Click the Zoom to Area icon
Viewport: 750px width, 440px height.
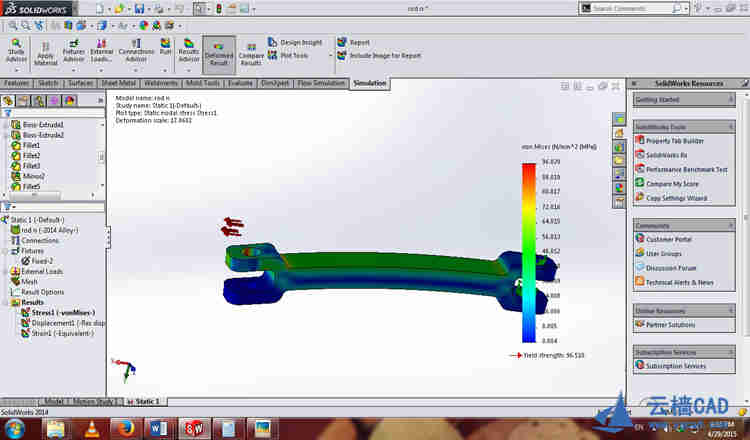[x=26, y=25]
